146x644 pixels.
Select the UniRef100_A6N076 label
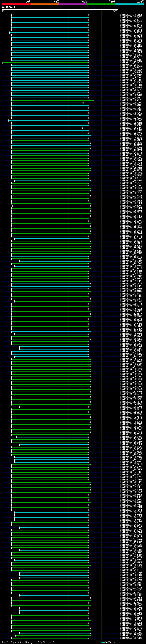click(x=131, y=100)
